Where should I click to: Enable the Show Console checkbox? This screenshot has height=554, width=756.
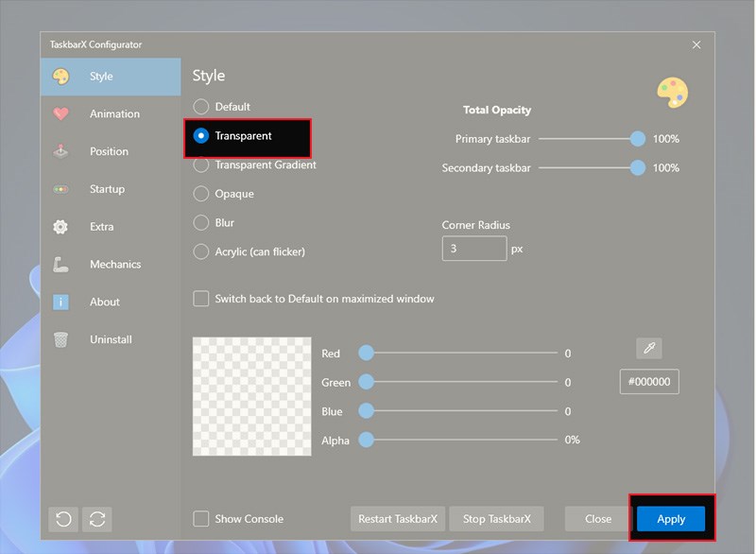coord(201,518)
